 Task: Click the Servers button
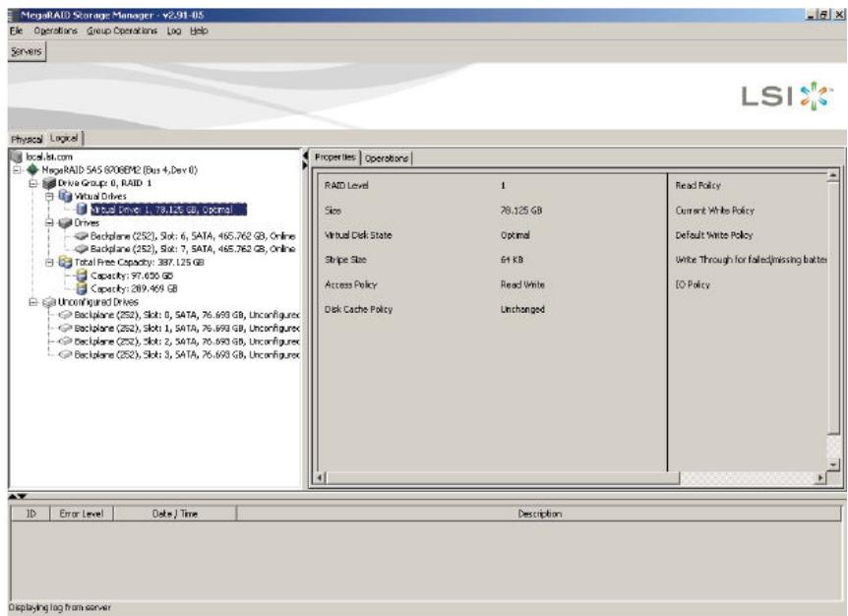coord(27,51)
